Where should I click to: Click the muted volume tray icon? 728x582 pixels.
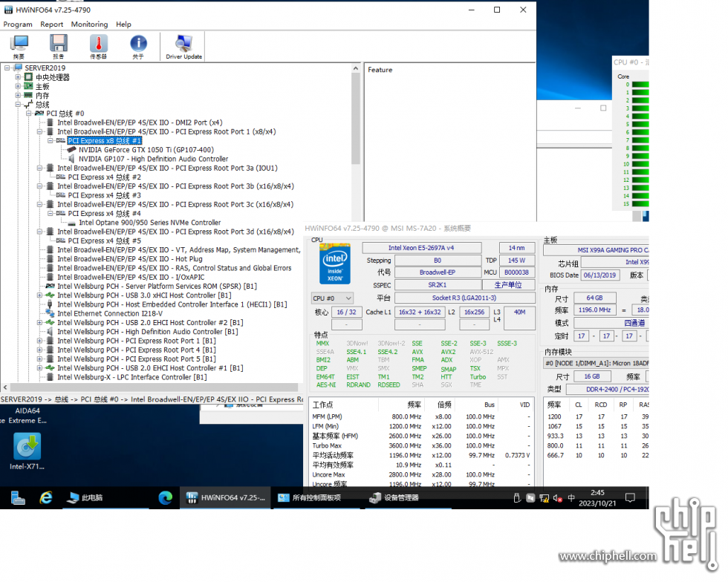(558, 498)
